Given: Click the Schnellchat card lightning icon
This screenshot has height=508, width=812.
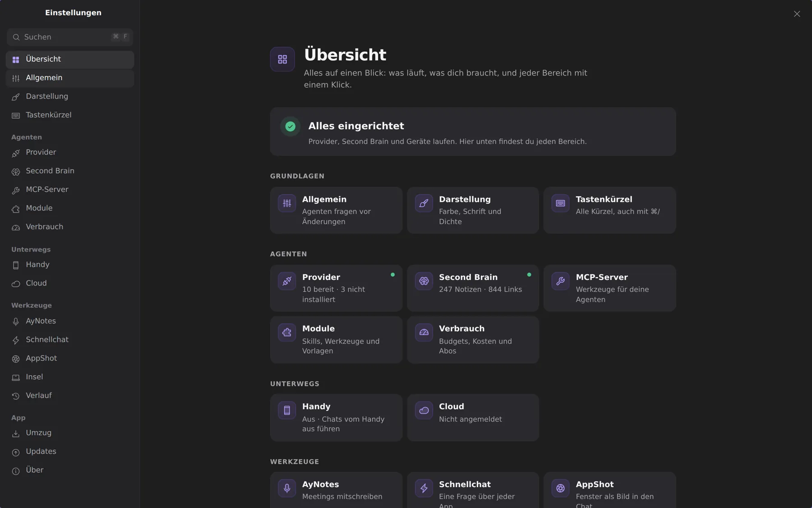Looking at the screenshot, I should 424,488.
